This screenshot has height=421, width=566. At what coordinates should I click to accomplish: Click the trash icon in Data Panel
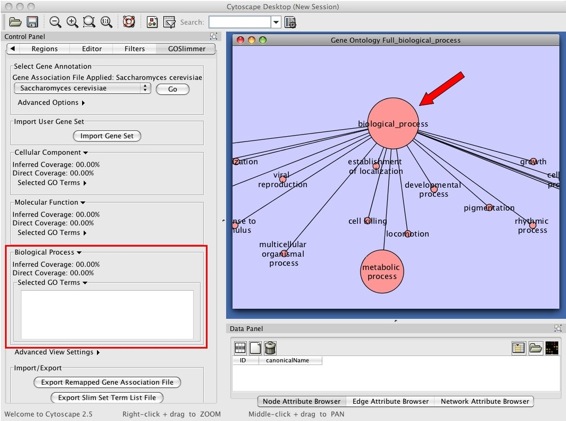[270, 348]
